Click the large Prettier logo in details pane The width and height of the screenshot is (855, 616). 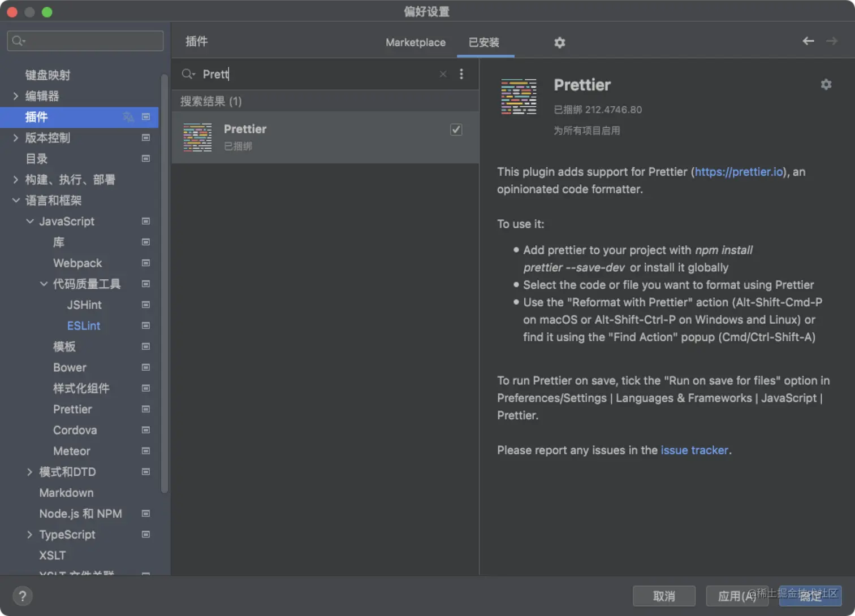click(x=519, y=97)
